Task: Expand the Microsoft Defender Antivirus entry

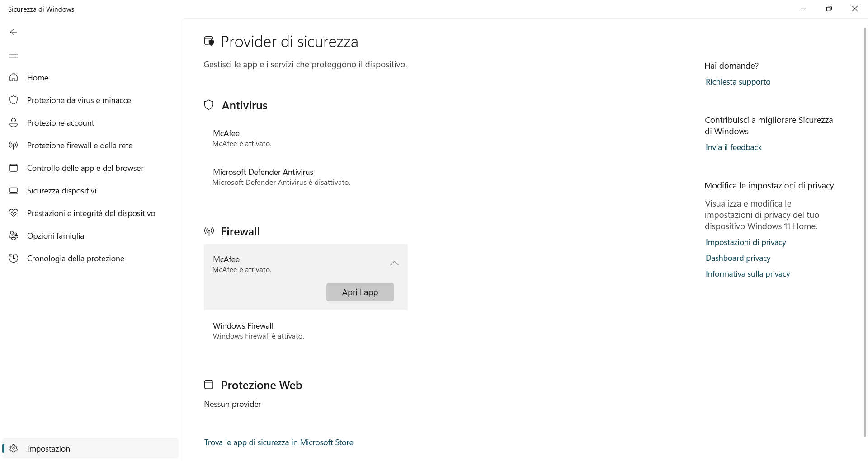Action: click(x=306, y=177)
